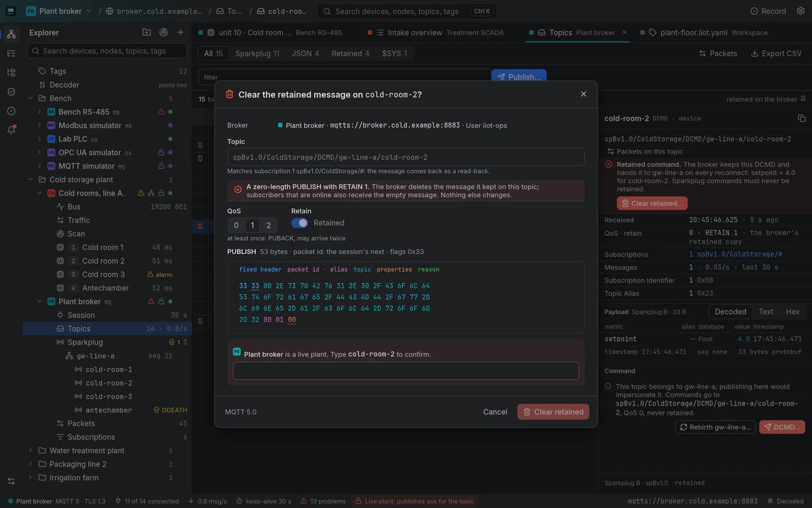Select the Retained 4 filter tab

tap(350, 53)
